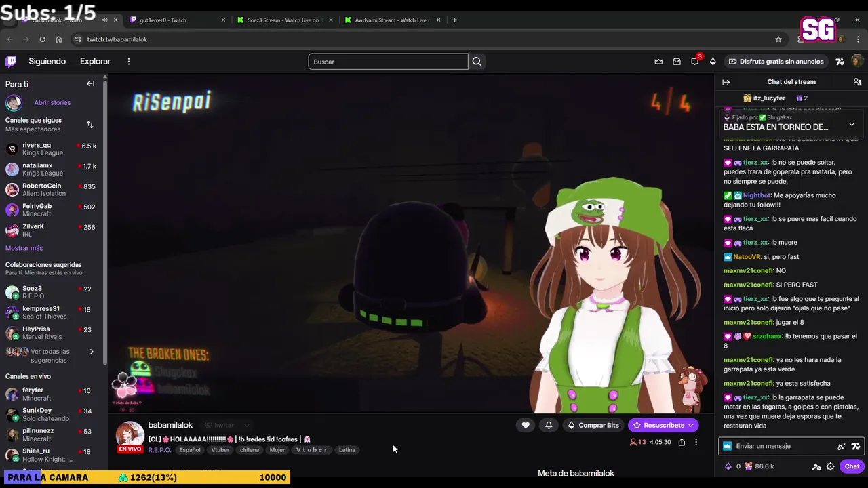Switch to gut1errez0 Twitch tab
Screen dimensions: 868x488
(176, 20)
